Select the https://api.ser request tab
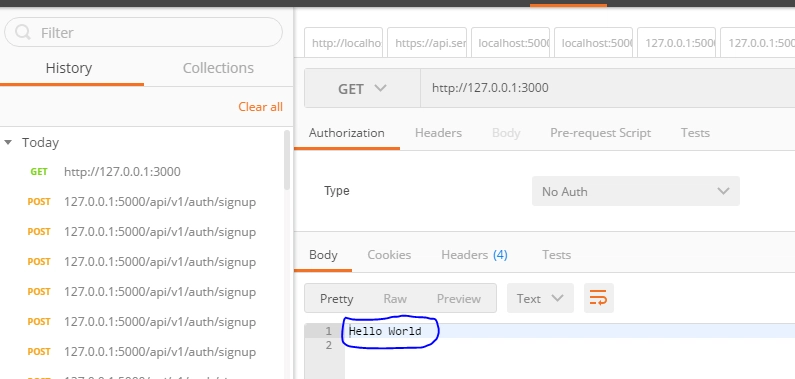The height and width of the screenshot is (379, 795). tap(427, 43)
